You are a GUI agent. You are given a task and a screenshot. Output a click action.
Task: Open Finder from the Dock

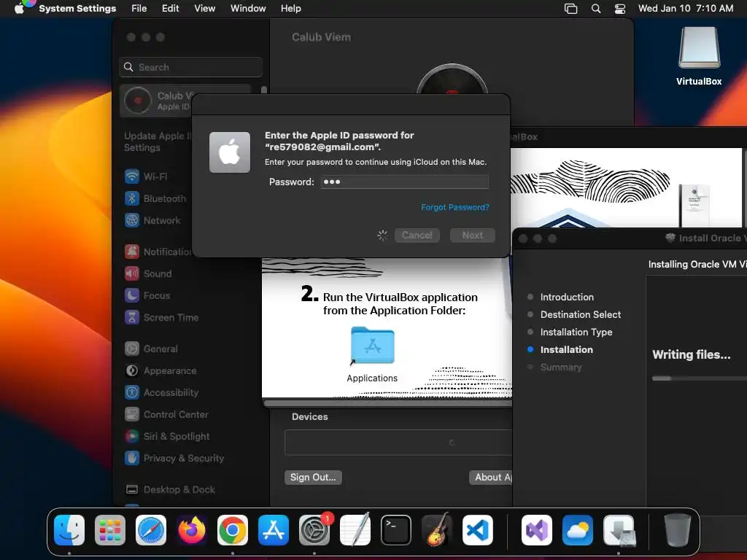tap(69, 530)
